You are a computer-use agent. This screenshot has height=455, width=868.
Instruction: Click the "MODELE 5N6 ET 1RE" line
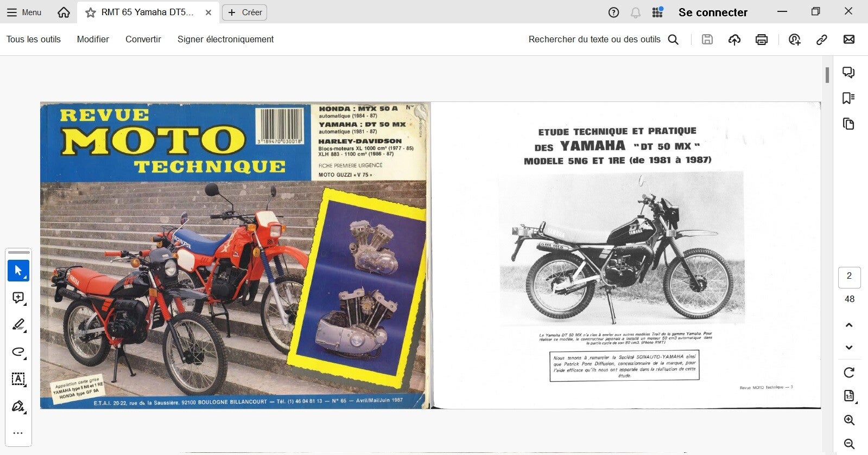(x=618, y=161)
